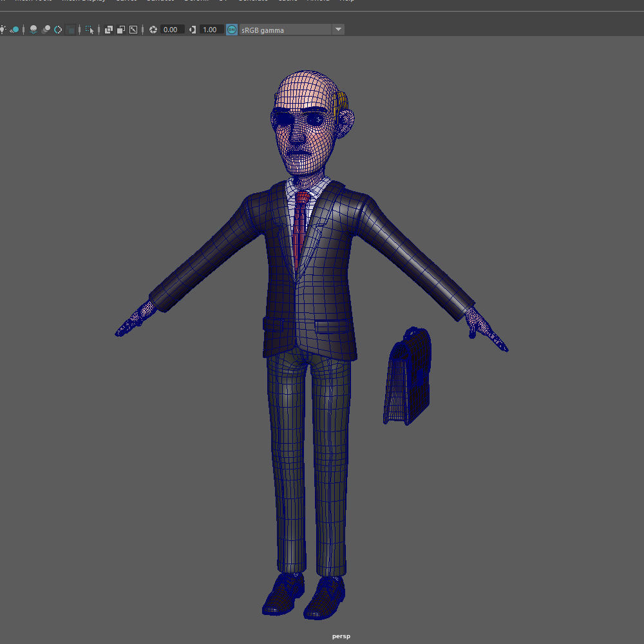Click the gamma icon before 1.00
Screen dimensions: 644x644
point(192,30)
